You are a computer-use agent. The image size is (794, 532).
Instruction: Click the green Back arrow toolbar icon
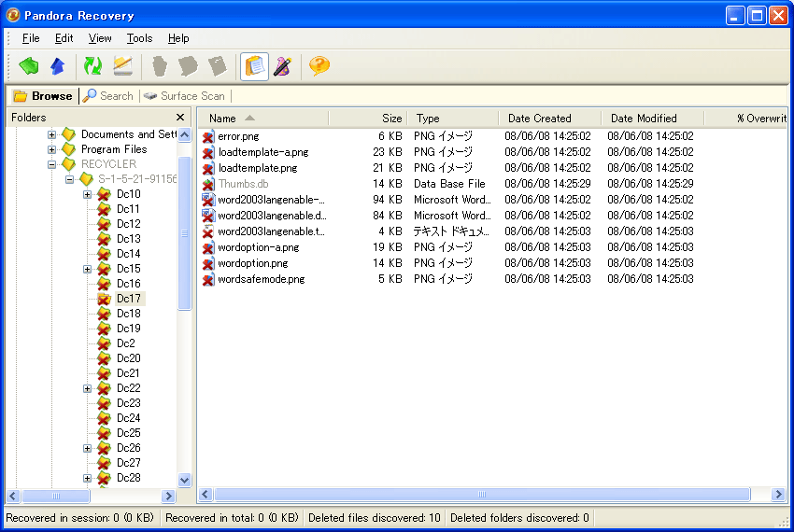click(x=29, y=66)
